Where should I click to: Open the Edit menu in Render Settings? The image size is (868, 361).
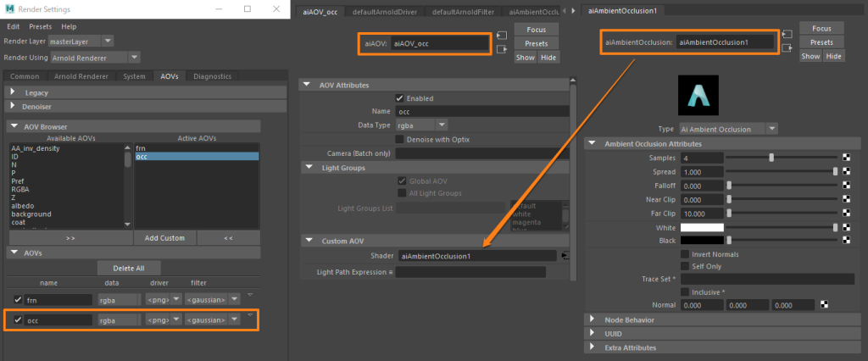point(14,26)
